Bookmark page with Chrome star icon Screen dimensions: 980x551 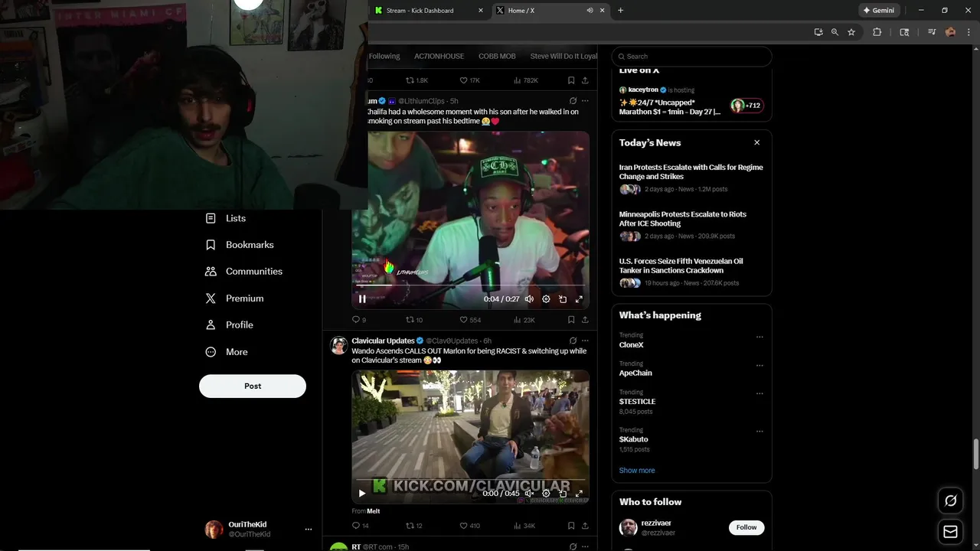pyautogui.click(x=851, y=32)
